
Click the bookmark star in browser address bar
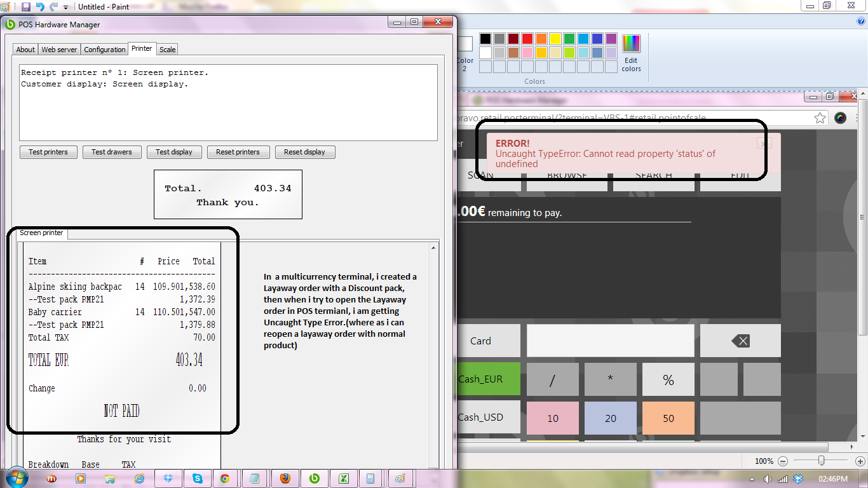(820, 118)
